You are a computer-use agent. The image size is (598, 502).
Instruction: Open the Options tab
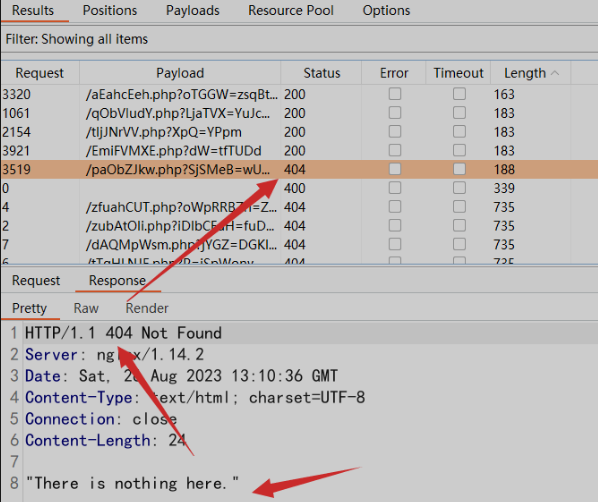pyautogui.click(x=386, y=10)
